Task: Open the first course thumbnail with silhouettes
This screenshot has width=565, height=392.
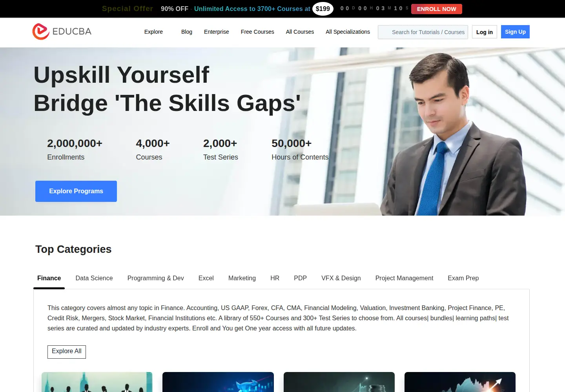Action: pyautogui.click(x=97, y=382)
